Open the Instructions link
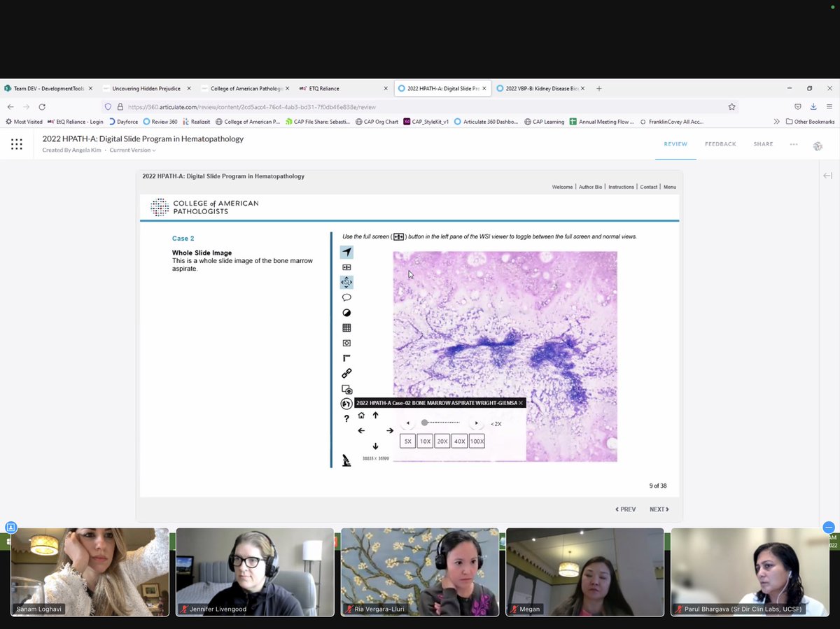This screenshot has height=629, width=840. (x=621, y=188)
